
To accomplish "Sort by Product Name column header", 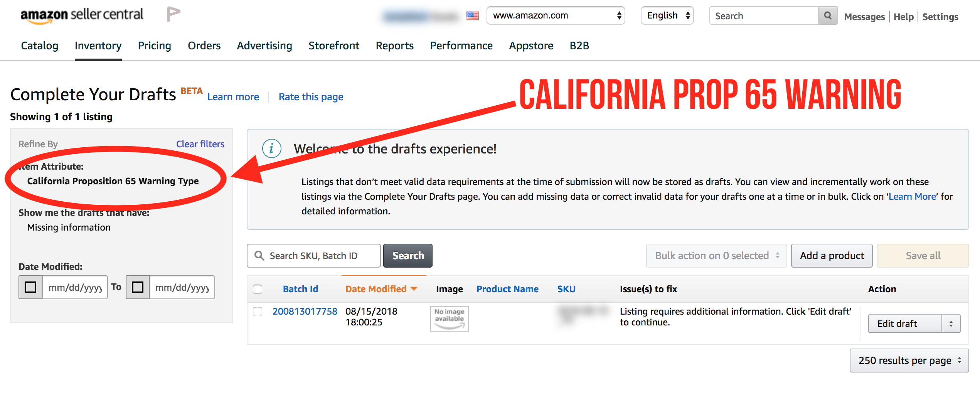I will pyautogui.click(x=507, y=289).
